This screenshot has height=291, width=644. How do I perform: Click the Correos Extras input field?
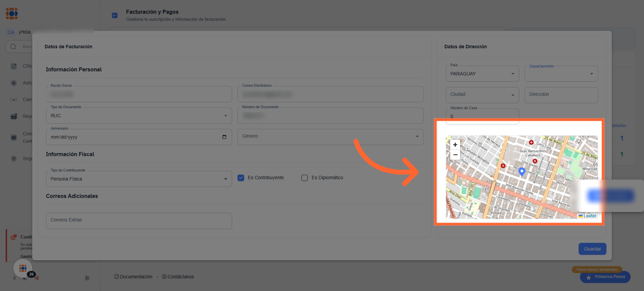(139, 220)
